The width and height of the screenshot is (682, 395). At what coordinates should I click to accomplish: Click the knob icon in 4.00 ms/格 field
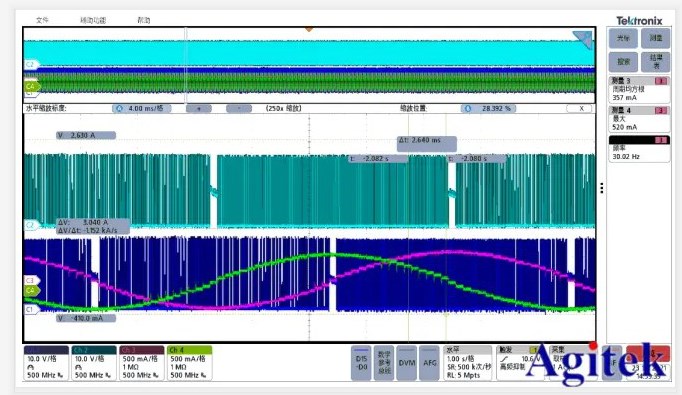119,108
